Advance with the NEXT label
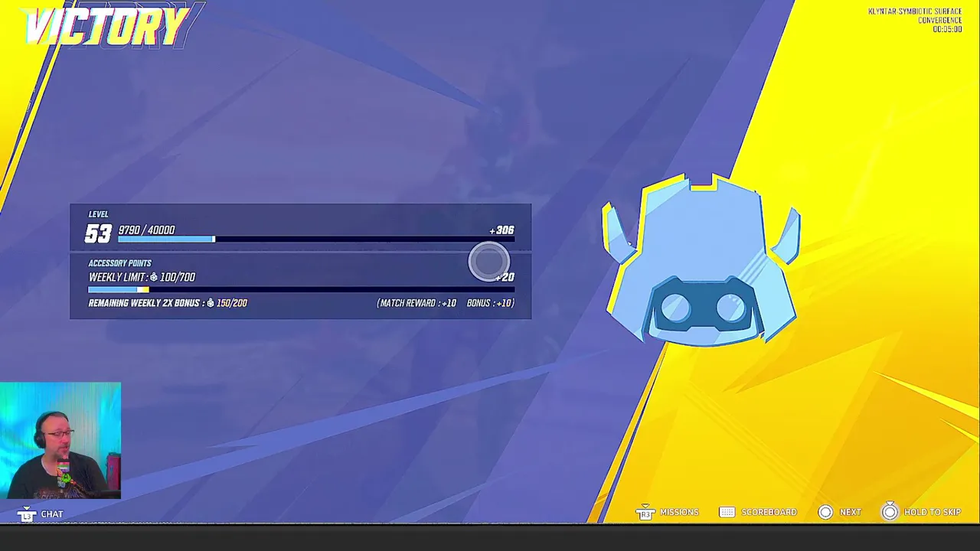The height and width of the screenshot is (551, 980). click(x=850, y=512)
